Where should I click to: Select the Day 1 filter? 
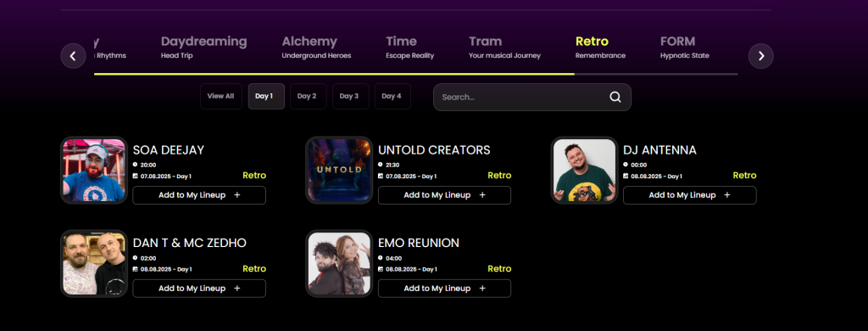click(x=266, y=97)
